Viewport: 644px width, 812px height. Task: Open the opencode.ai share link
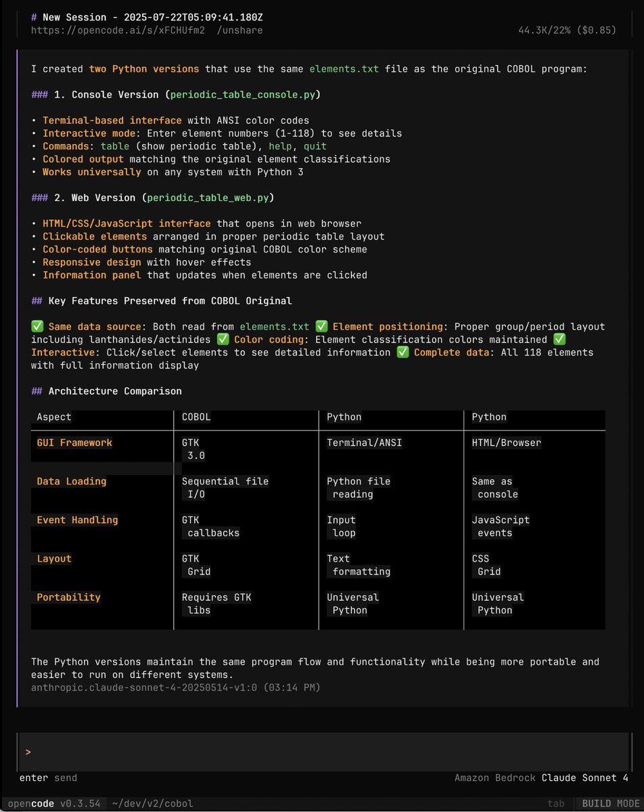[119, 30]
